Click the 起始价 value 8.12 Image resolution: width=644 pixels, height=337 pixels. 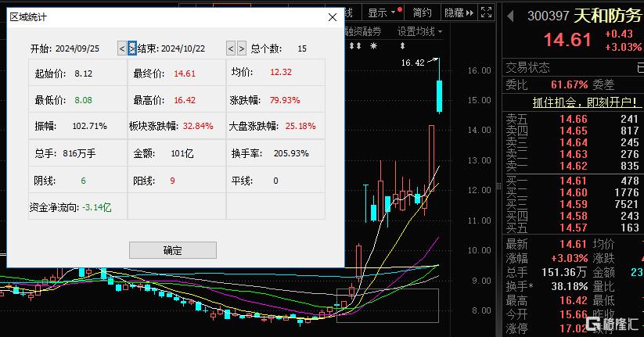click(x=84, y=73)
